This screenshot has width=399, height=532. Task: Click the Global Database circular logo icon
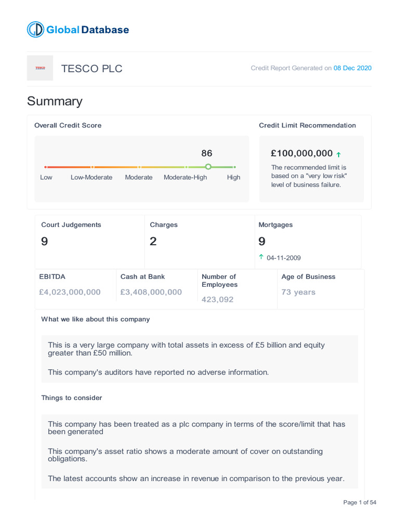(36, 30)
